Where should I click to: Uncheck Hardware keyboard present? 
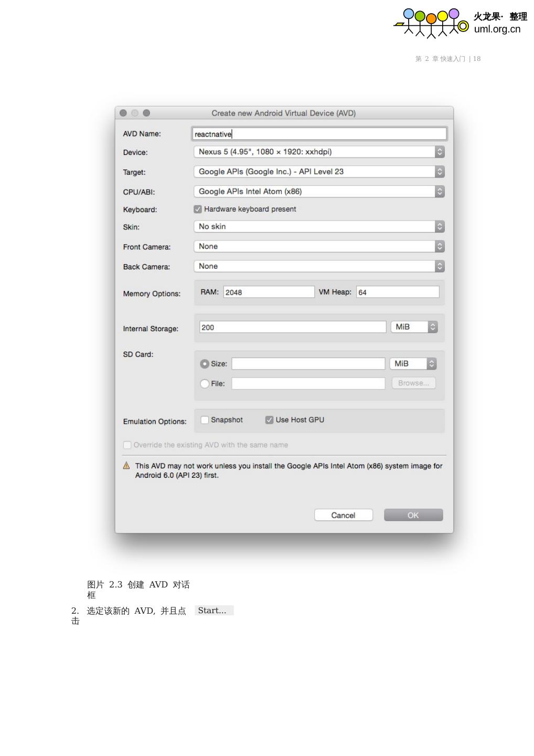pyautogui.click(x=198, y=209)
